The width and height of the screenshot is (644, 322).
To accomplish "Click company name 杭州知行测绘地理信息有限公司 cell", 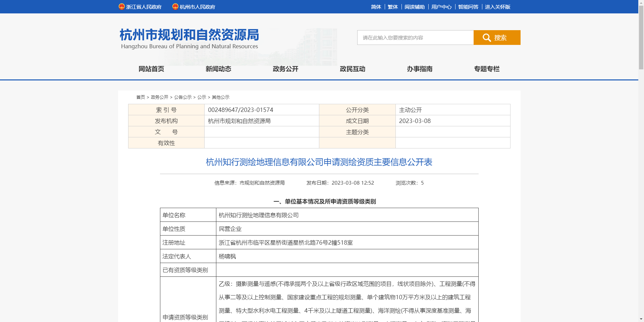I will [x=347, y=215].
